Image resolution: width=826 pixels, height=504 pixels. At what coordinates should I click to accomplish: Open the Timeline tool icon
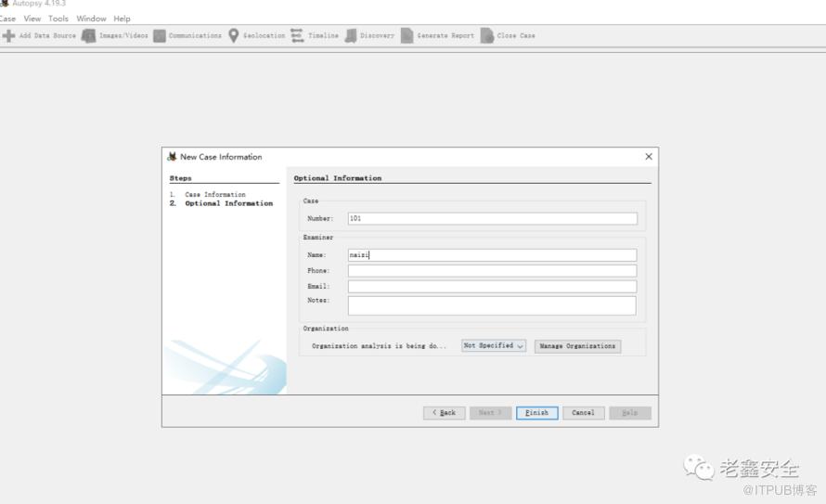[x=297, y=36]
